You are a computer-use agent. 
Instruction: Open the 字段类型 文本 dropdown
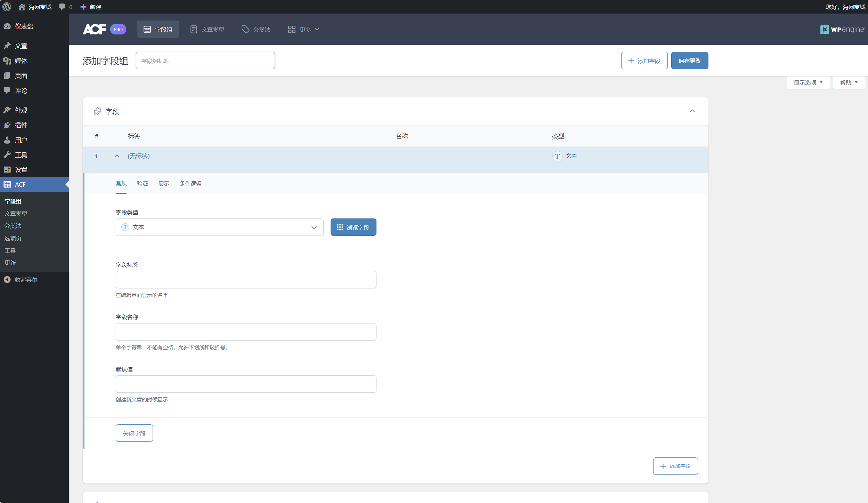[x=220, y=227]
